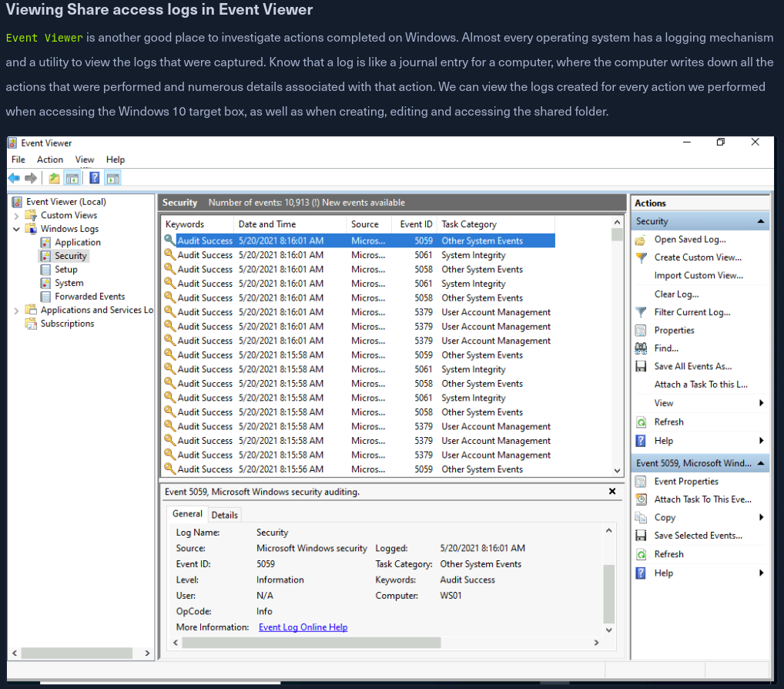784x689 pixels.
Task: Collapse the Windows Logs tree node
Action: tap(16, 229)
